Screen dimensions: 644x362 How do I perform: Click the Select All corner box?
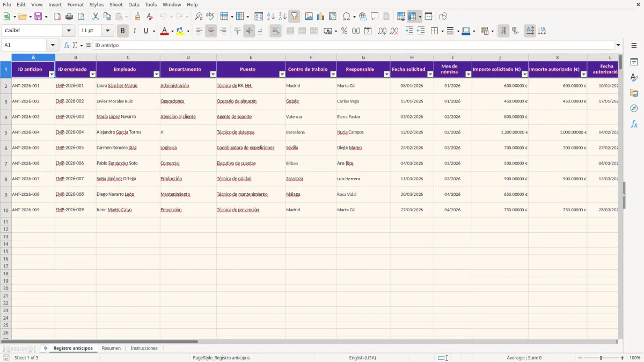point(6,57)
